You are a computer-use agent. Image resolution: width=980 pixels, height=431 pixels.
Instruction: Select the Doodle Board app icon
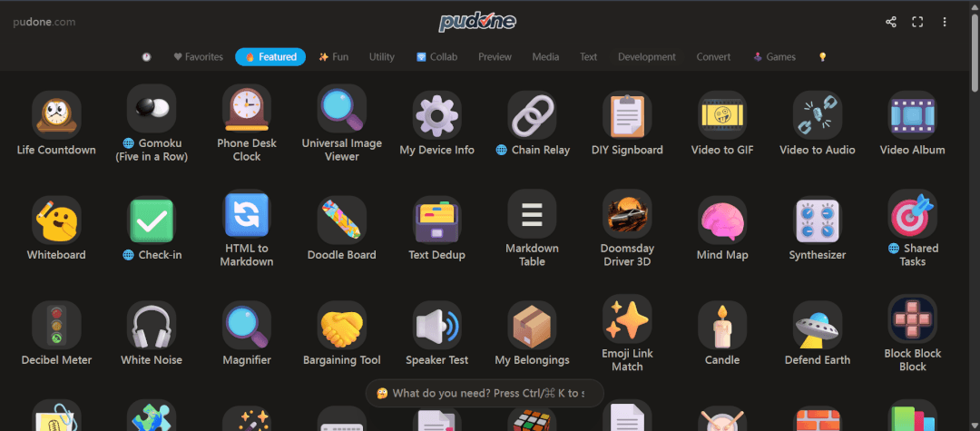point(341,220)
